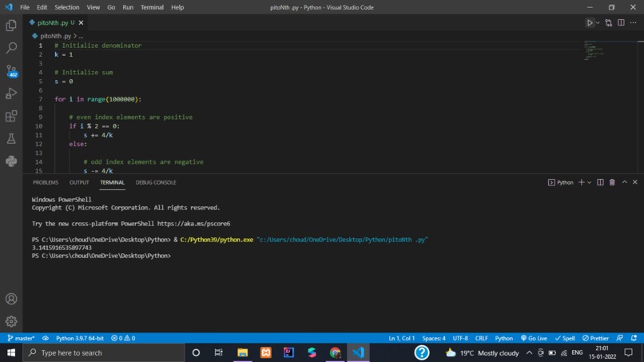Open the Edit menu

coord(42,7)
